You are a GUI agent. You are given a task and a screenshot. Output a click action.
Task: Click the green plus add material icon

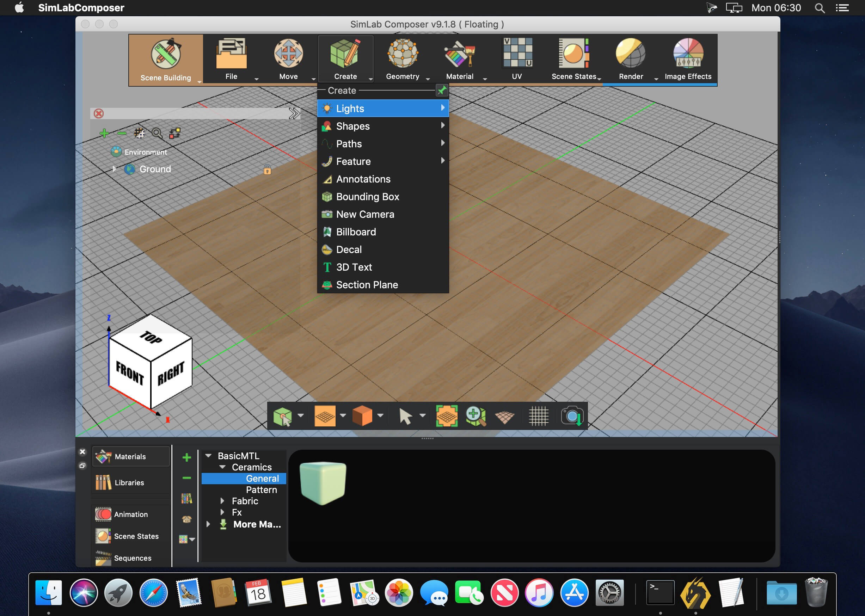(186, 457)
